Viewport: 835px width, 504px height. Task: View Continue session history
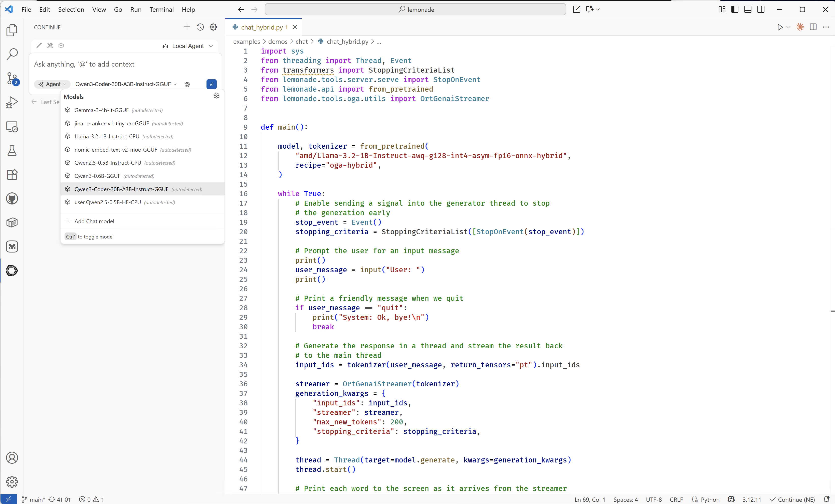tap(200, 27)
